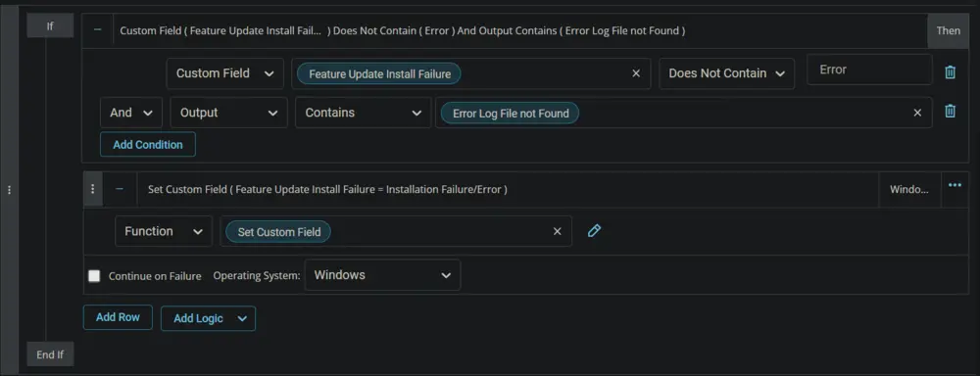Click the Then label
This screenshot has width=980, height=376.
click(x=948, y=30)
